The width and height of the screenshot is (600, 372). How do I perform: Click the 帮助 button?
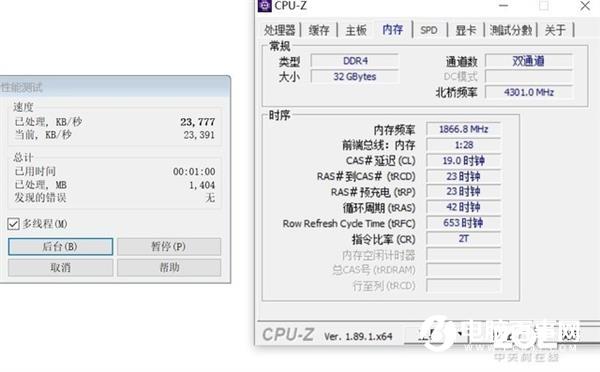point(169,268)
